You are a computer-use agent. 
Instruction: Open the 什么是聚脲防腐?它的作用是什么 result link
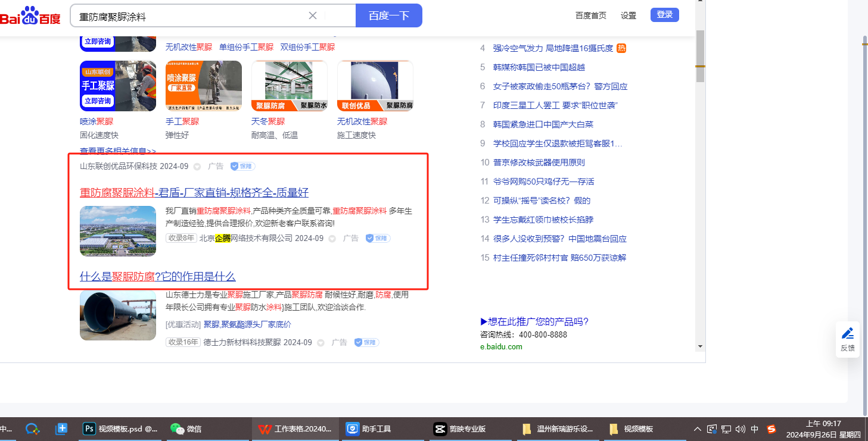click(x=158, y=276)
